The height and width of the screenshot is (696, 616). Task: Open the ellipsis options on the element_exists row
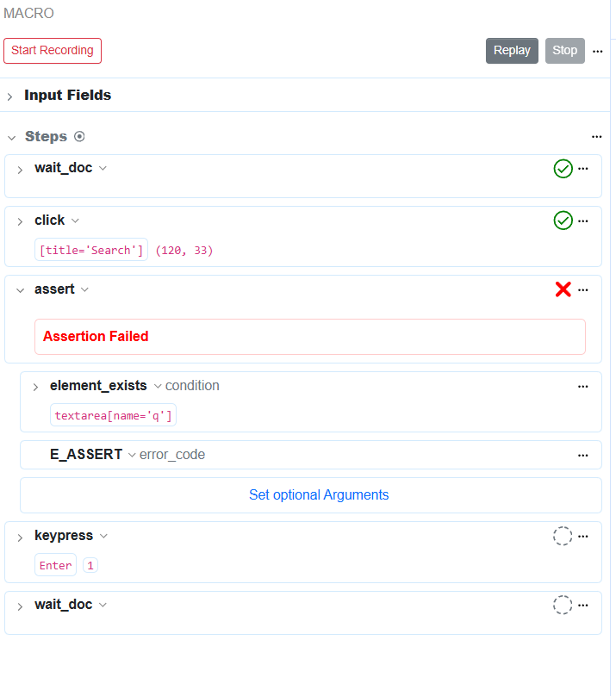(583, 386)
